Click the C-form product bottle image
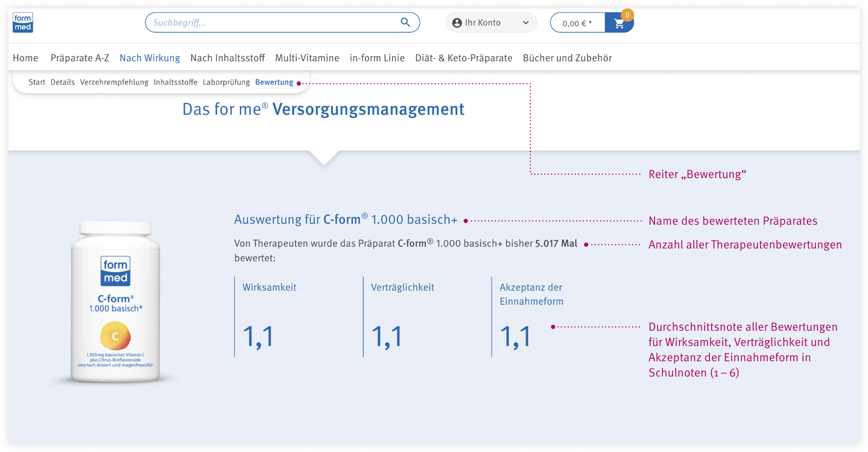Image resolution: width=868 pixels, height=452 pixels. pyautogui.click(x=115, y=302)
